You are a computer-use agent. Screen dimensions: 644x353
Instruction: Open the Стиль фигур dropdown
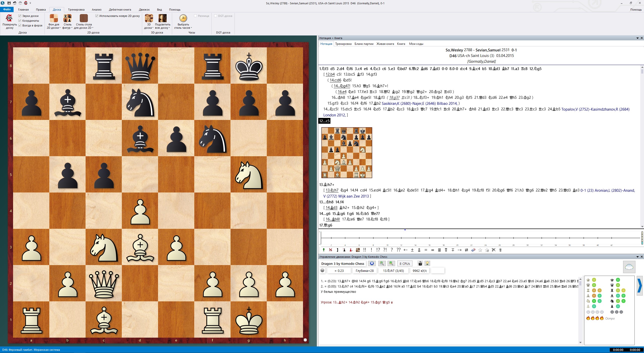(67, 26)
